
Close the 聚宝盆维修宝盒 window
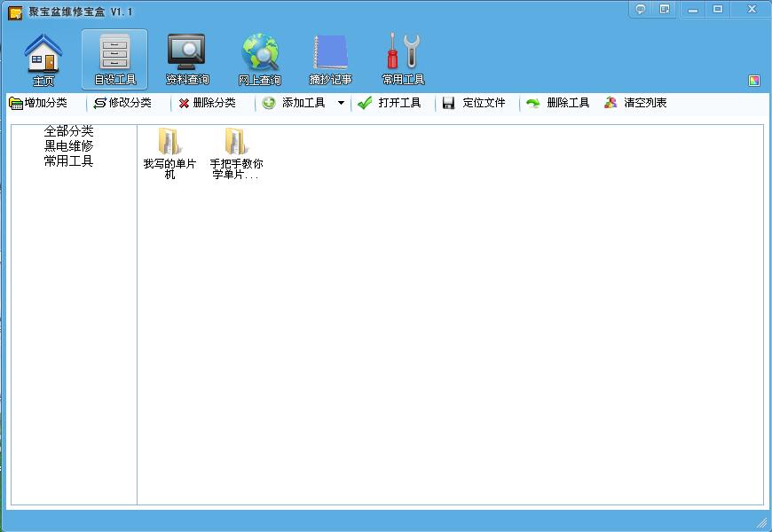click(x=752, y=10)
